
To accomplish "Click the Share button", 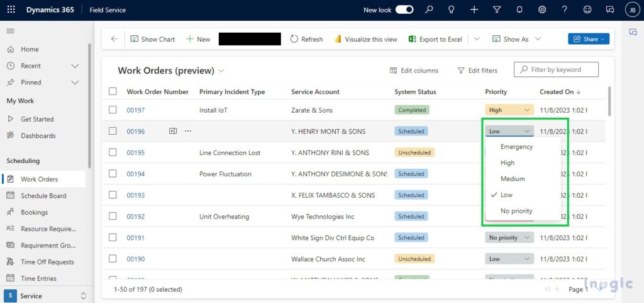I will [589, 39].
